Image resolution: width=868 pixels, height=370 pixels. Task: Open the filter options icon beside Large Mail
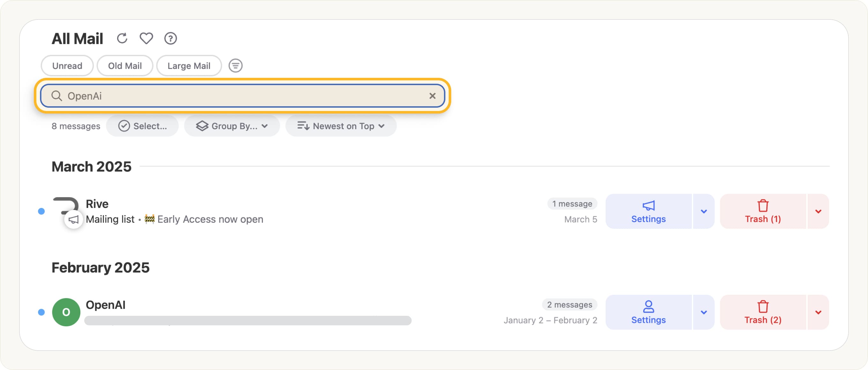(236, 66)
